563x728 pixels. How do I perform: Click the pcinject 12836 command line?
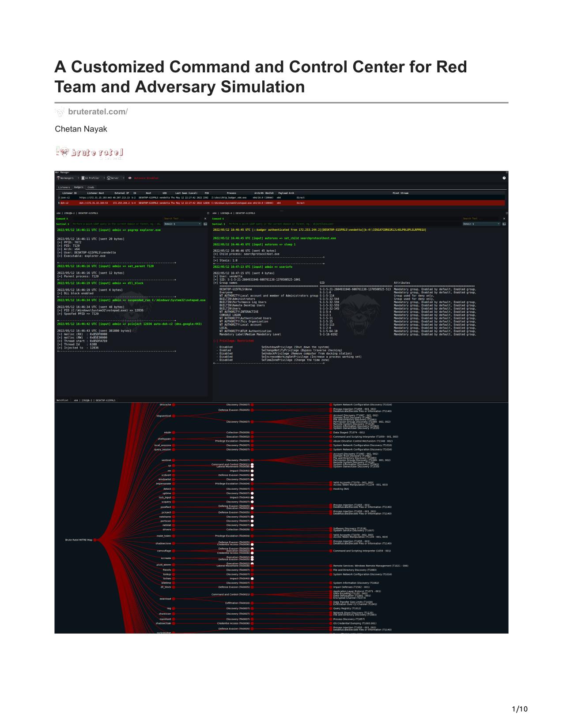pos(129,324)
